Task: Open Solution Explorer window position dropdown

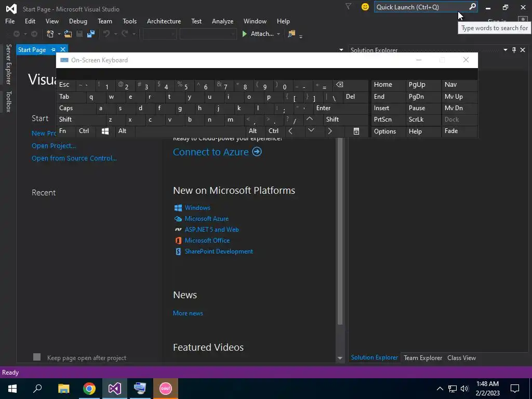Action: [x=505, y=50]
